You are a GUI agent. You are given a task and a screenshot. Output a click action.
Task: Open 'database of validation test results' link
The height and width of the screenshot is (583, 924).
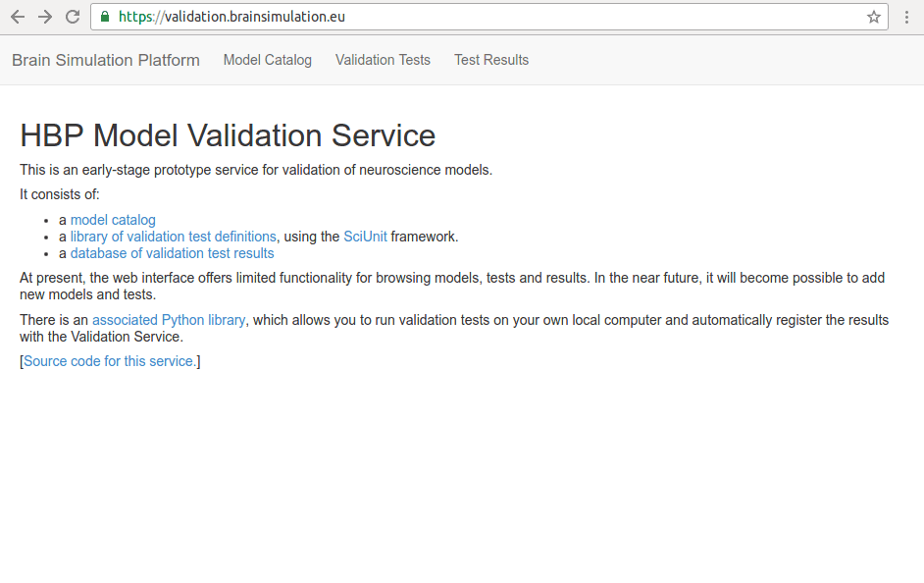point(173,253)
